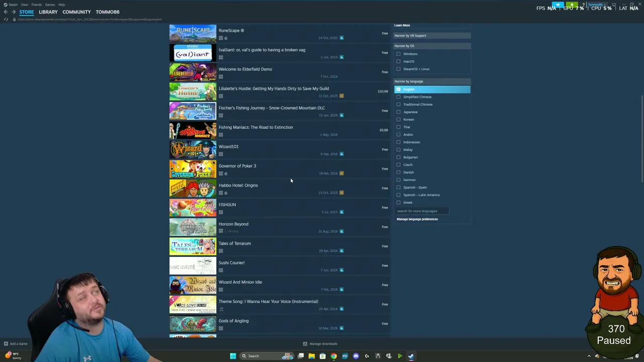The height and width of the screenshot is (362, 644).
Task: Collapse the Narrow by OS section
Action: tap(432, 46)
